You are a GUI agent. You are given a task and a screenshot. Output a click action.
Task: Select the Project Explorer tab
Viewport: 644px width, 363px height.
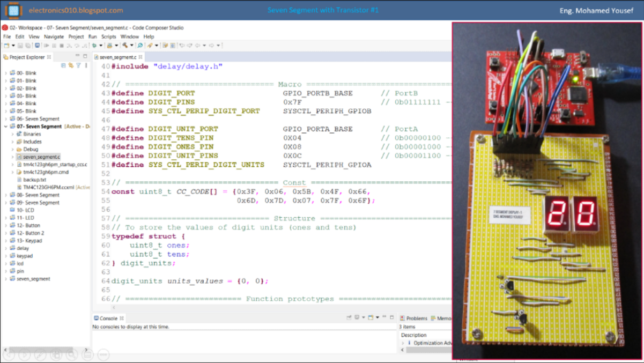pyautogui.click(x=27, y=56)
